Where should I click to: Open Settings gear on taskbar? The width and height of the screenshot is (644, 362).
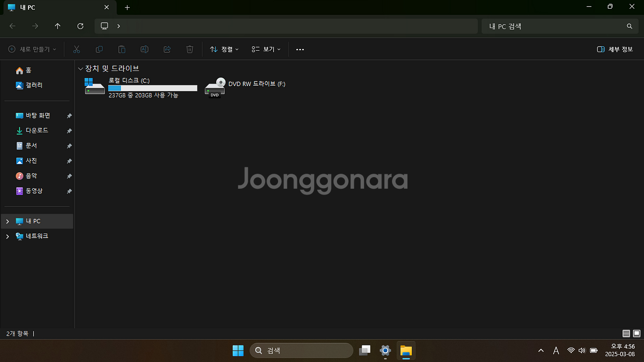pyautogui.click(x=385, y=350)
